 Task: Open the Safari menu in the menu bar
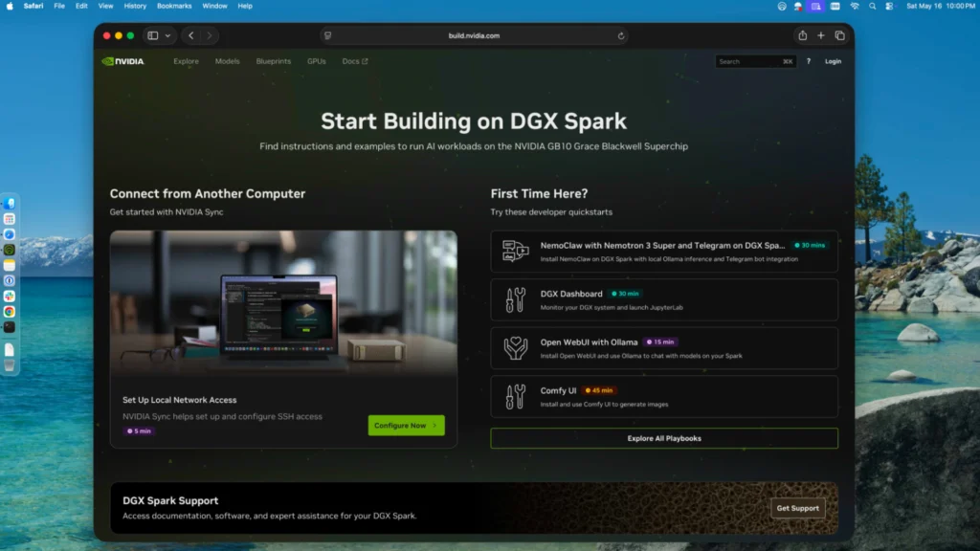pyautogui.click(x=33, y=7)
